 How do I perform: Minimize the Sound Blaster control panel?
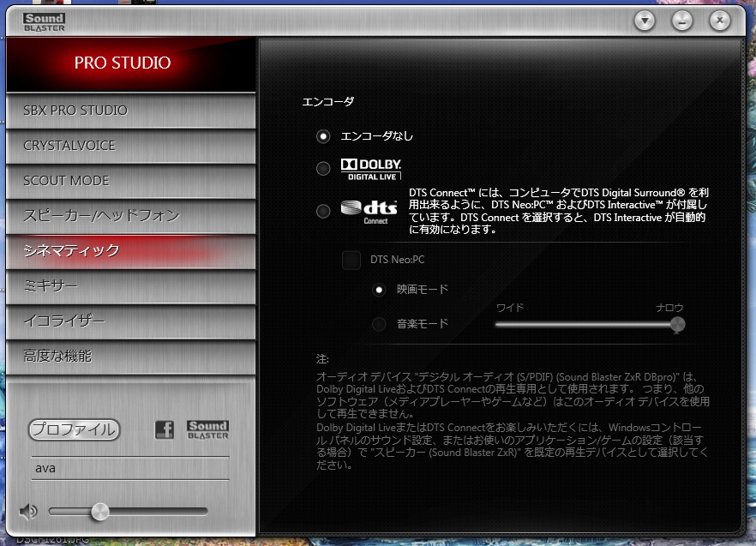click(682, 21)
